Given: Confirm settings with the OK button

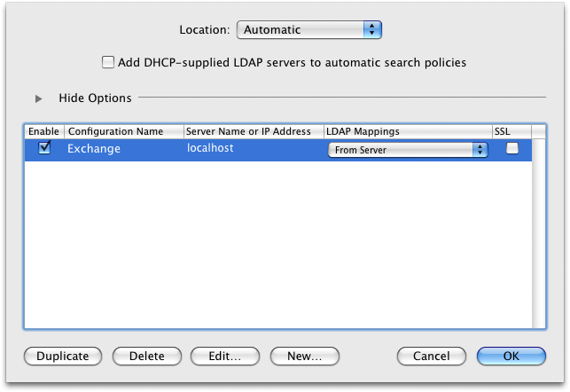Looking at the screenshot, I should [x=511, y=356].
